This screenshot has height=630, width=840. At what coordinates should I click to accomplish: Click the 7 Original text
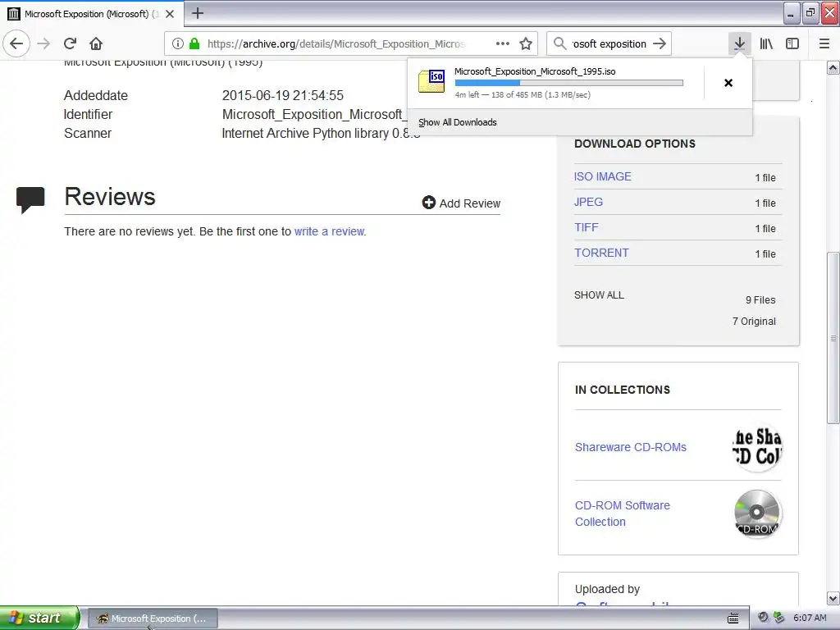coord(754,322)
